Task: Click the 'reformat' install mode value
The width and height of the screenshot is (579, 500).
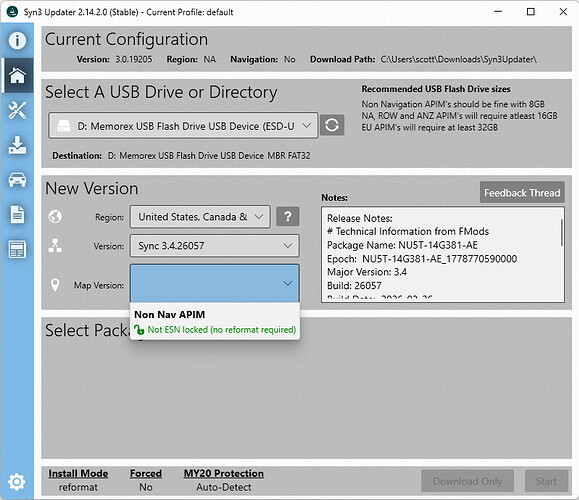Action: tap(78, 487)
